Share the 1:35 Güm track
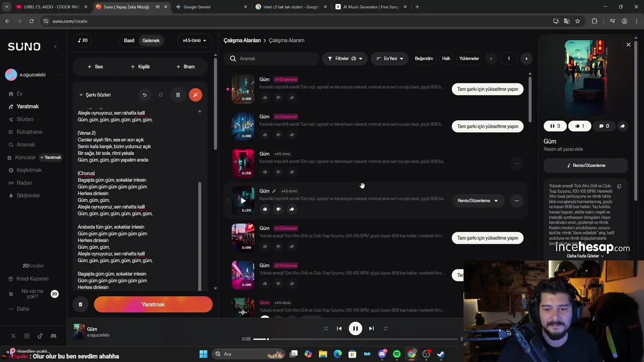Image resolution: width=644 pixels, height=362 pixels. point(292,209)
